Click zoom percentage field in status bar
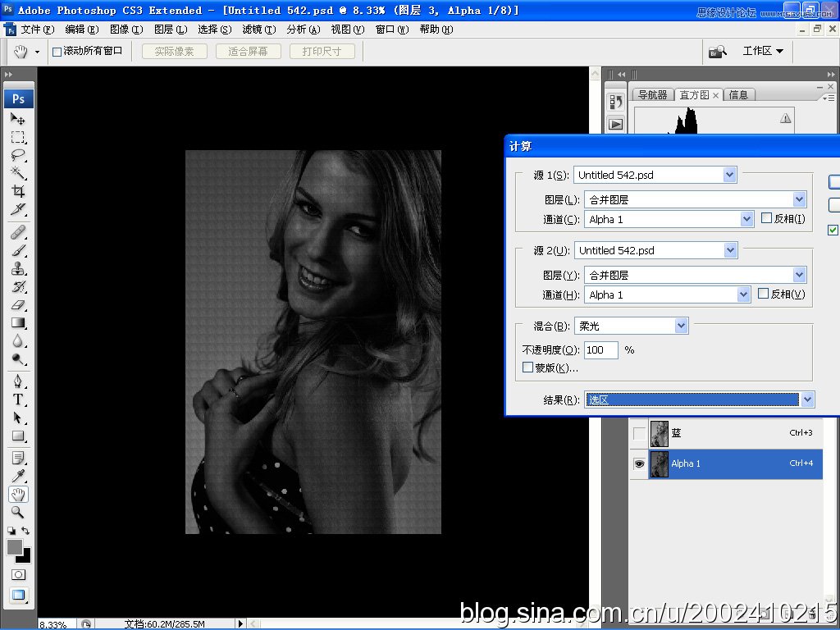Image resolution: width=840 pixels, height=630 pixels. tap(57, 624)
